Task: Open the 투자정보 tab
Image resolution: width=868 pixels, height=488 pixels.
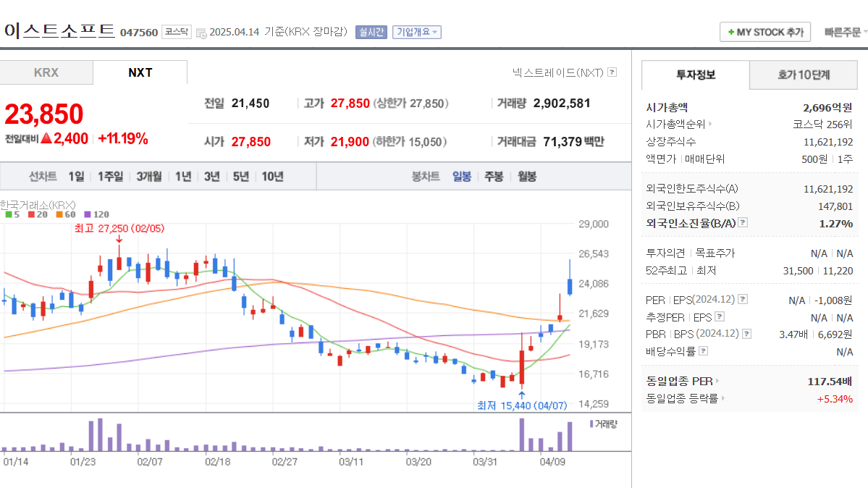Action: [x=695, y=75]
